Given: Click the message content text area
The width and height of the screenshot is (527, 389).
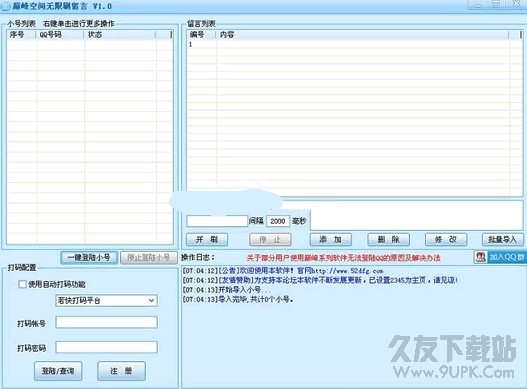Looking at the screenshot, I should [417, 215].
